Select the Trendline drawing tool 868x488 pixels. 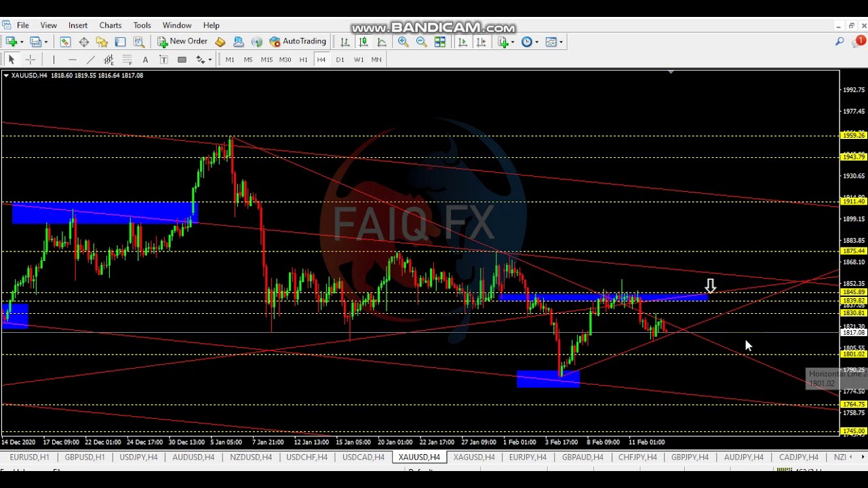point(90,60)
